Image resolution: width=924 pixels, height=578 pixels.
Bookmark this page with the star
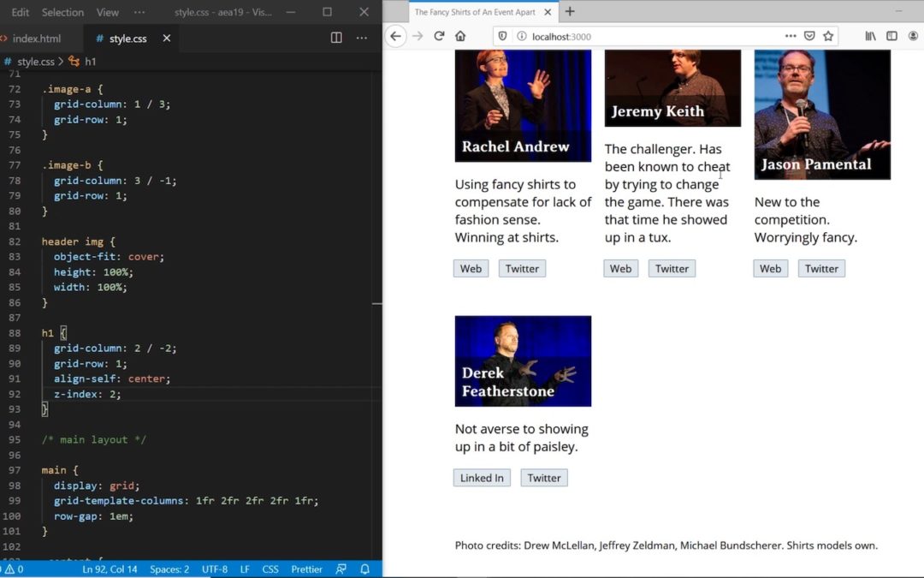coord(828,36)
